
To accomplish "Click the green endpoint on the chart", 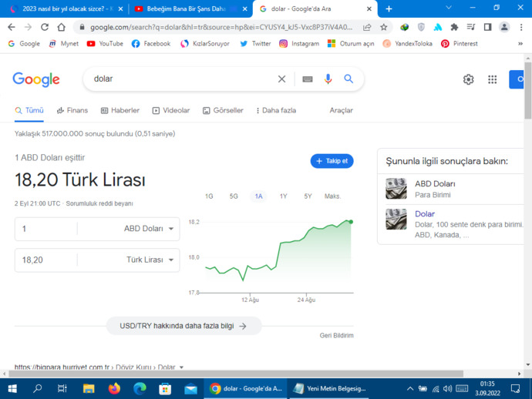I will click(x=351, y=222).
